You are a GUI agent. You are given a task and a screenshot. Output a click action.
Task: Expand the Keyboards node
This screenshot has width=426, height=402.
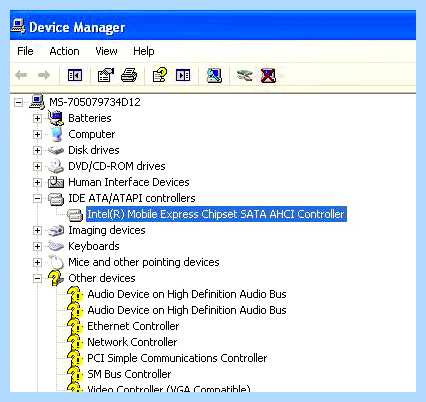(37, 246)
